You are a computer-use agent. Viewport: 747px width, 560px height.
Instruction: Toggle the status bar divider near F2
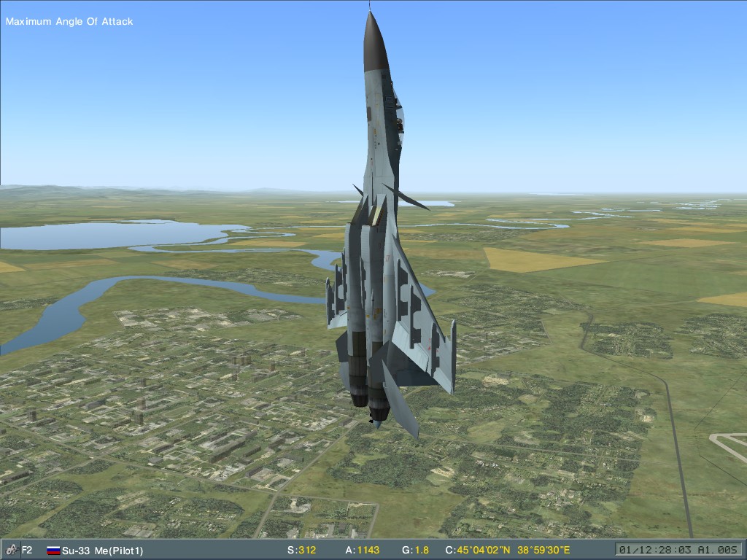coord(19,551)
